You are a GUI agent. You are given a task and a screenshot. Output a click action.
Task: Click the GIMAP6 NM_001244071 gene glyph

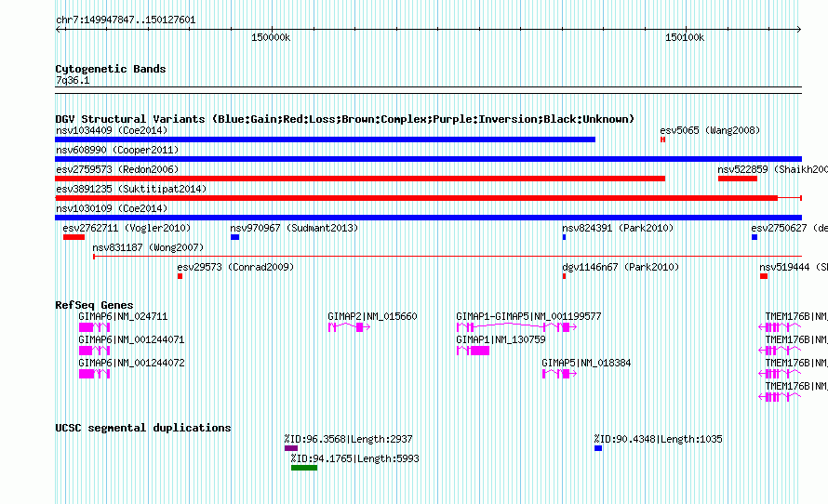click(x=95, y=351)
